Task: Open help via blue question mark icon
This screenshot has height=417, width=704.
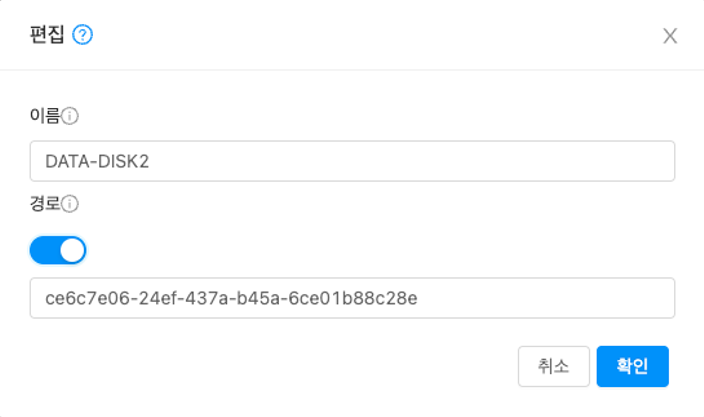Action: [83, 35]
